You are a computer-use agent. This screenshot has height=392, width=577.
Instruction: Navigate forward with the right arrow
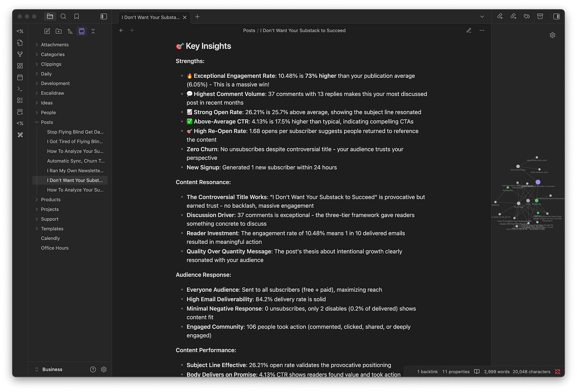132,31
